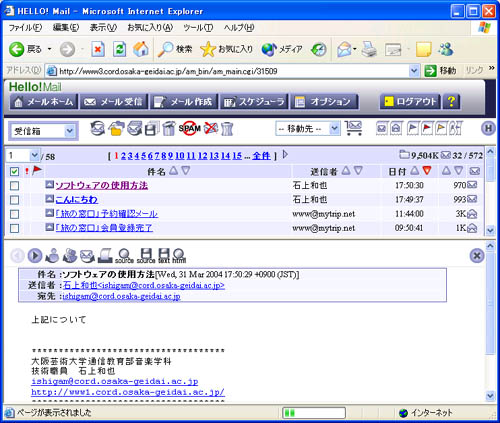Open the ファイル(F) menu
This screenshot has height=423, width=500.
click(25, 28)
